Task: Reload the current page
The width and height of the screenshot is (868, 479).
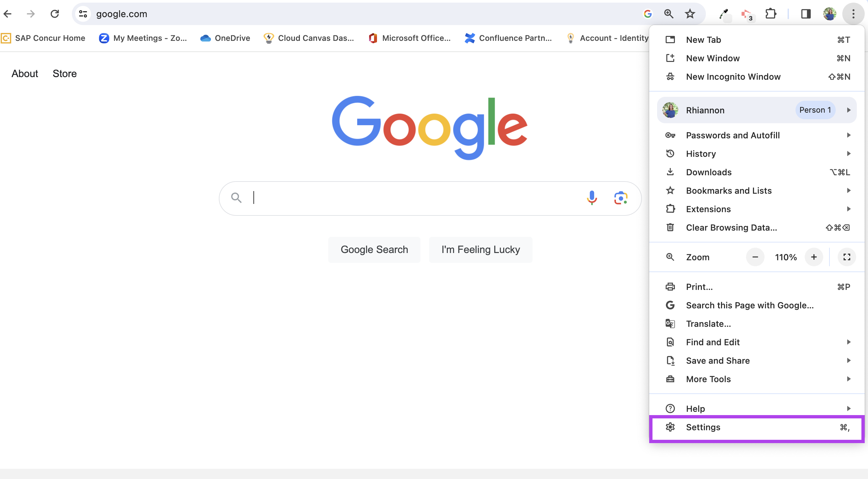Action: point(55,14)
